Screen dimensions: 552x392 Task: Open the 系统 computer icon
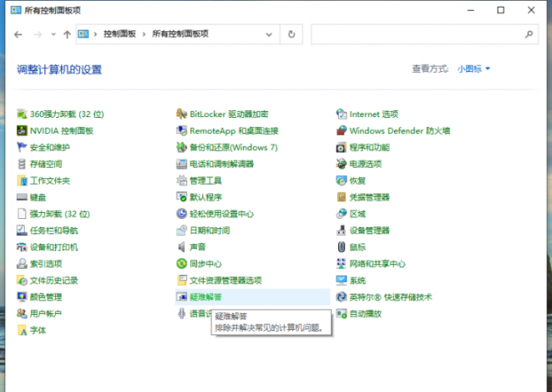click(x=341, y=281)
